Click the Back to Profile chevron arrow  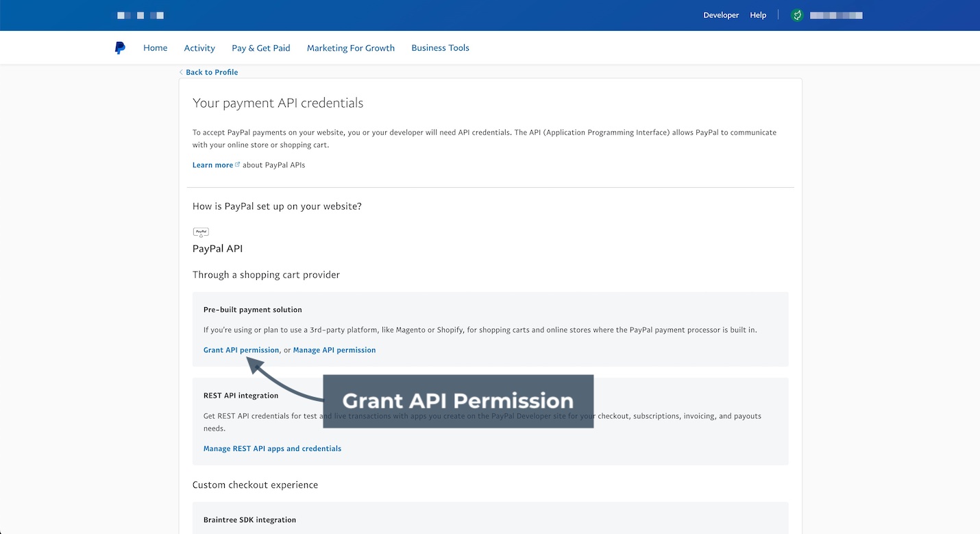(x=181, y=72)
